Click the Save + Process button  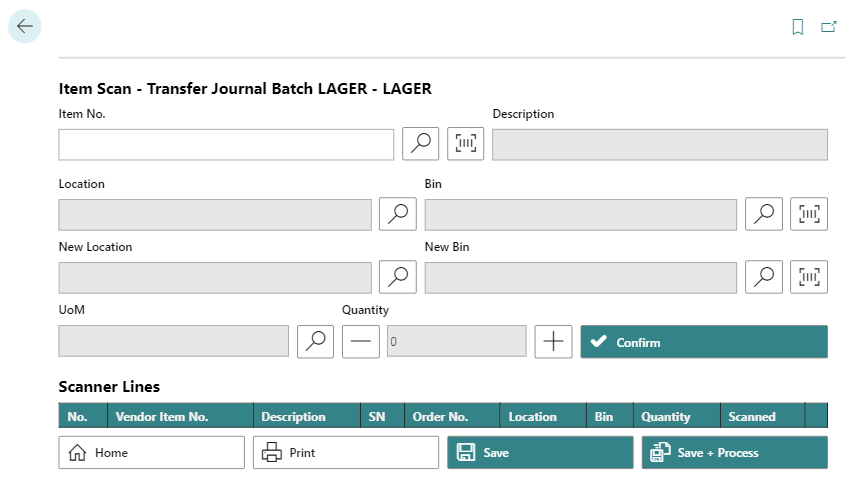point(735,452)
